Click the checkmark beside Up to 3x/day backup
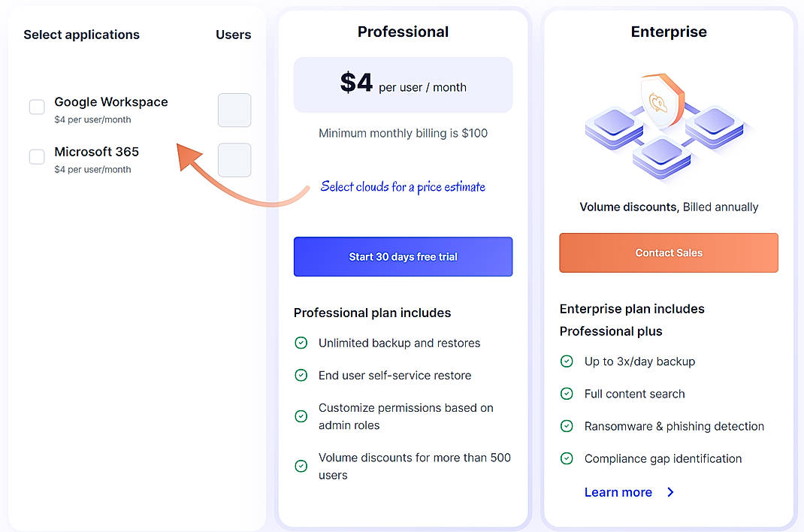 pyautogui.click(x=567, y=361)
